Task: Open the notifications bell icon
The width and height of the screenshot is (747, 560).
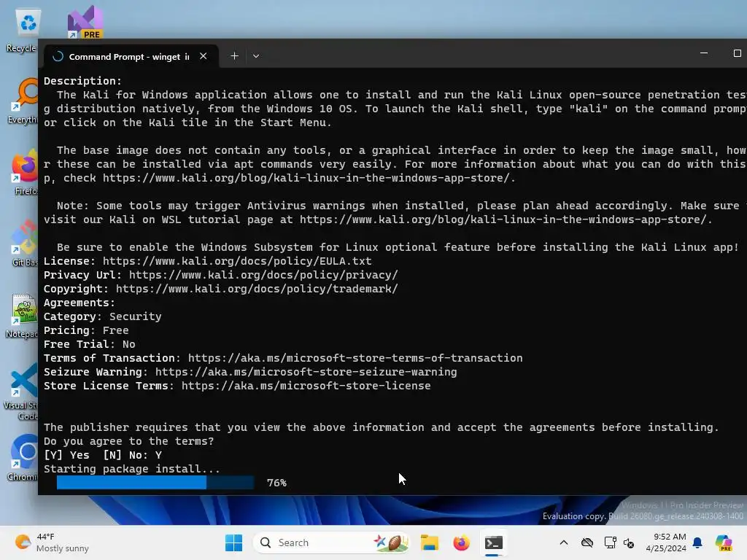Action: pyautogui.click(x=697, y=542)
